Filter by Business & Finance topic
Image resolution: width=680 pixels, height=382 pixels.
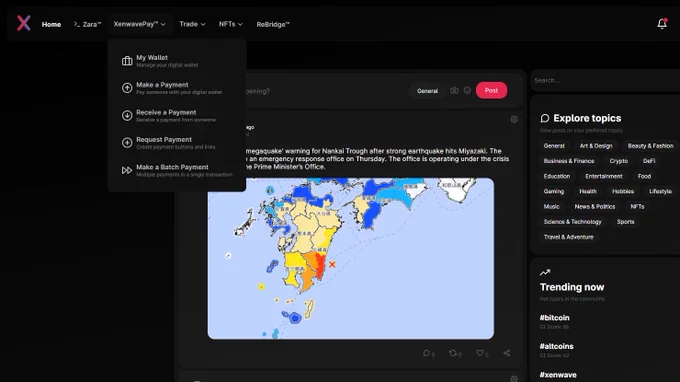[x=569, y=161]
